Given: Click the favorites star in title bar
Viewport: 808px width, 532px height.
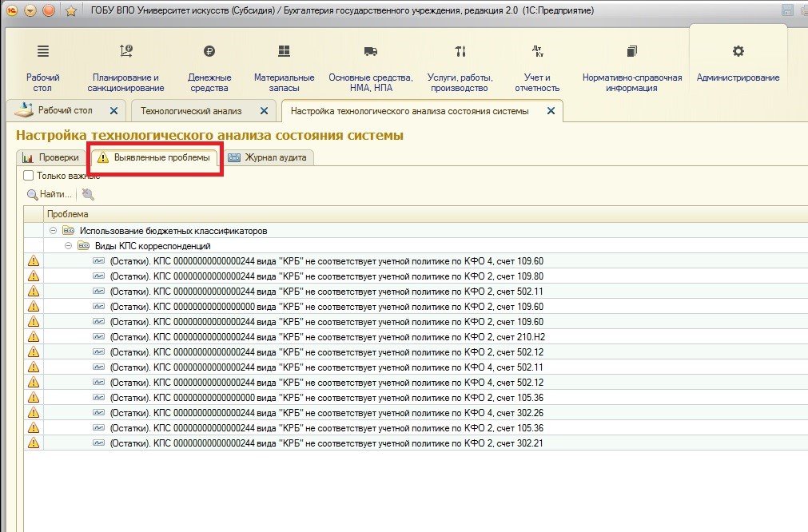Looking at the screenshot, I should pos(70,10).
